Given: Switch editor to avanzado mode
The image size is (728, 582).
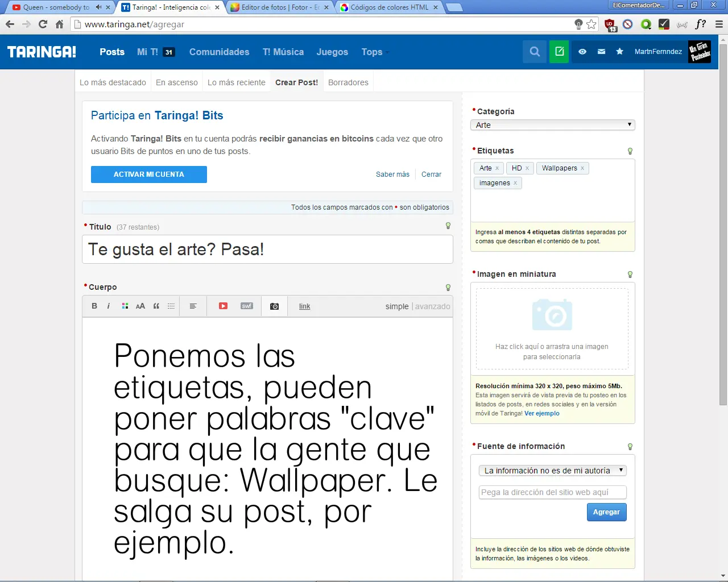Looking at the screenshot, I should pos(432,306).
